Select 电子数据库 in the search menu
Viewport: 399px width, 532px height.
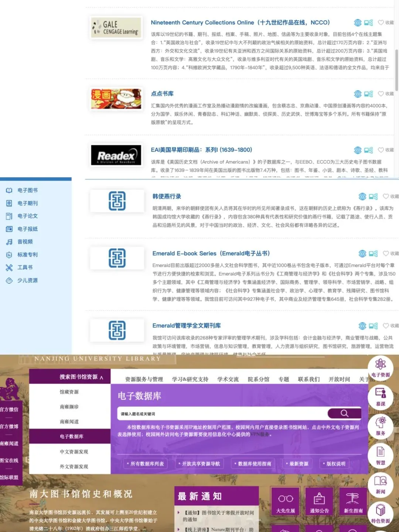(70, 436)
